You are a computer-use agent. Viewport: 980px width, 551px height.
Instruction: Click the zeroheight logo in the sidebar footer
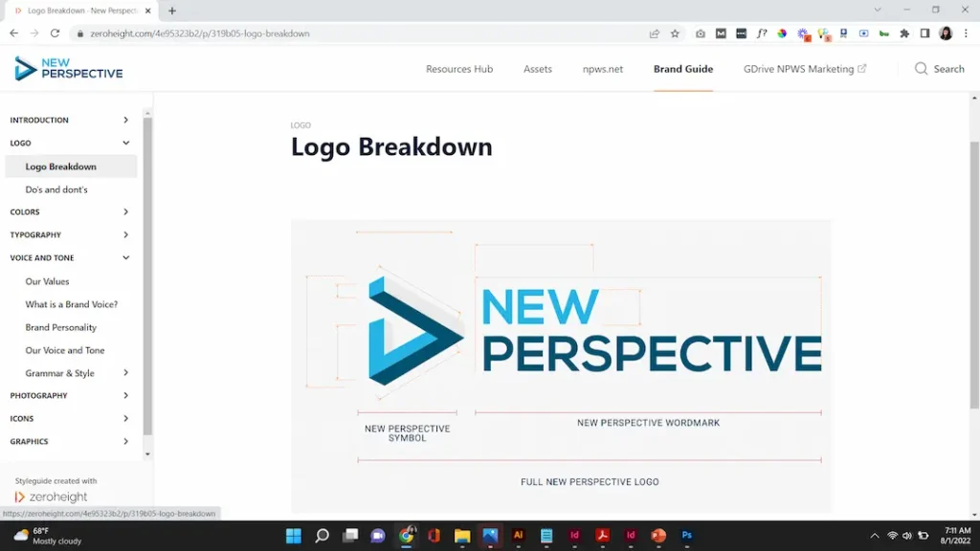(x=52, y=496)
